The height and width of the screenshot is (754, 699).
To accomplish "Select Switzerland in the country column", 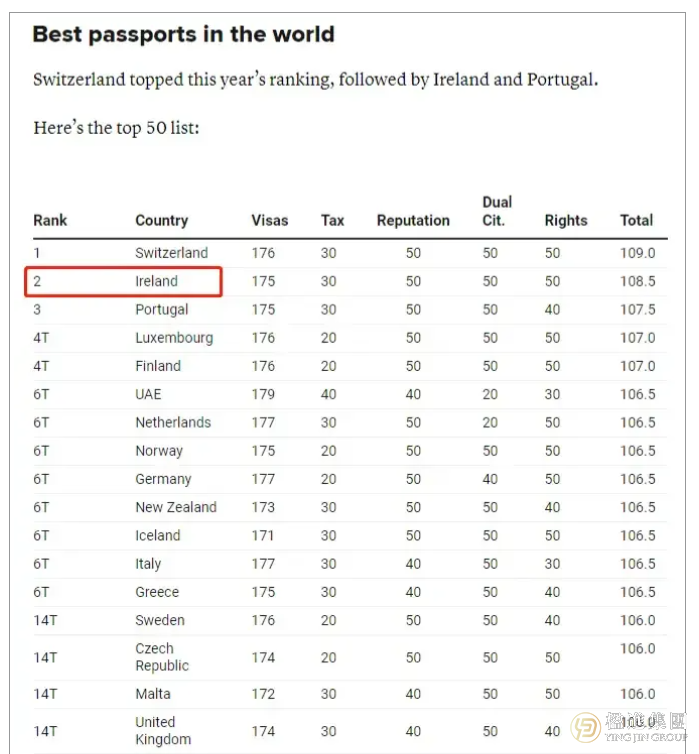I will [x=172, y=253].
